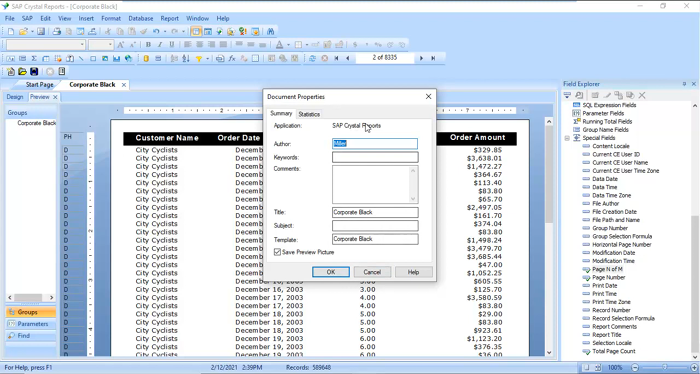Click the Insert Text Object icon
The image size is (700, 374).
(x=10, y=58)
